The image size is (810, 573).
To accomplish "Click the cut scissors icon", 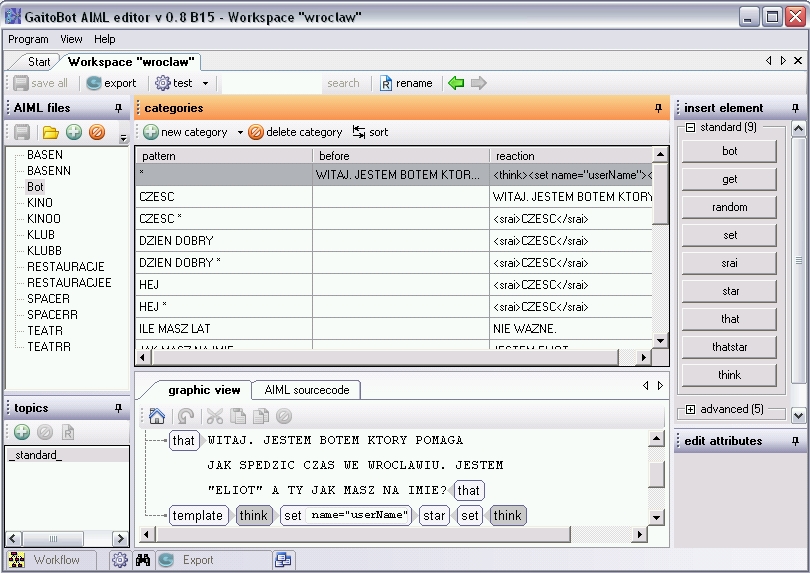I will [x=214, y=416].
